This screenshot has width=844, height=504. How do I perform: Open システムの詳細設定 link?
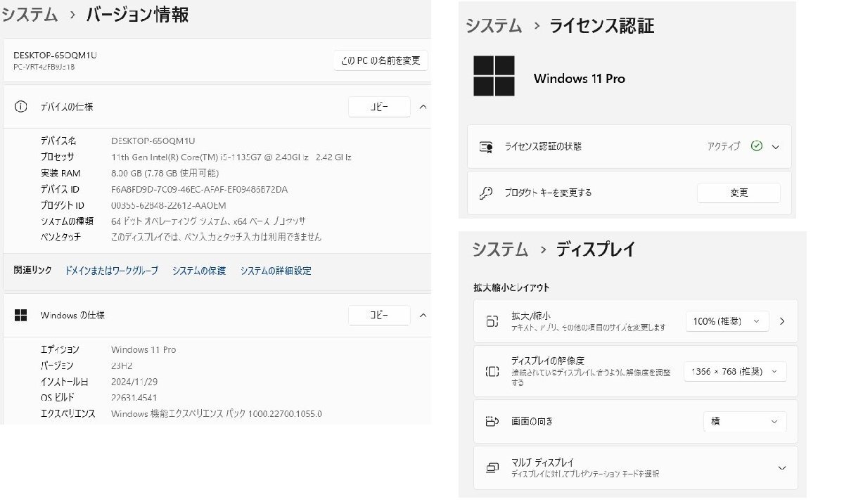point(276,271)
